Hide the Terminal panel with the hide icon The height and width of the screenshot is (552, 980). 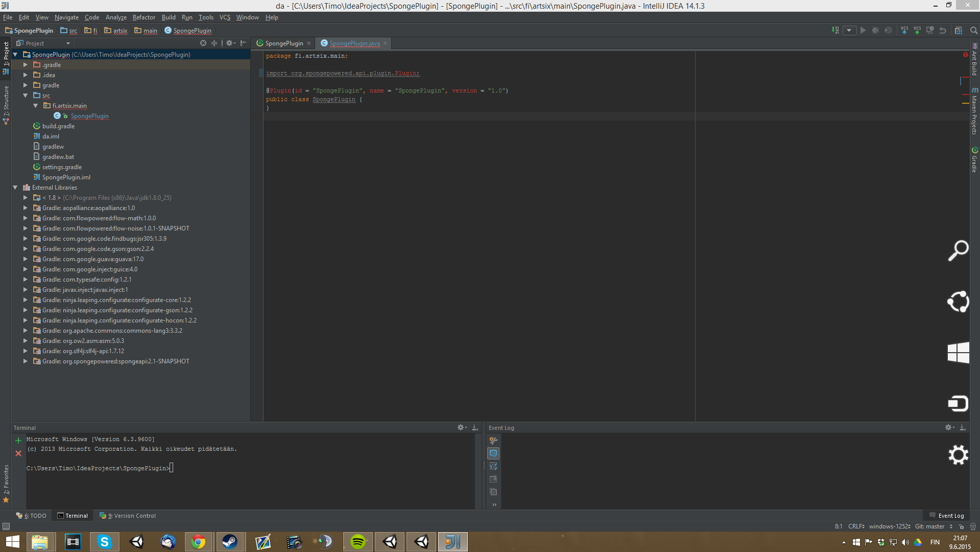pyautogui.click(x=475, y=427)
